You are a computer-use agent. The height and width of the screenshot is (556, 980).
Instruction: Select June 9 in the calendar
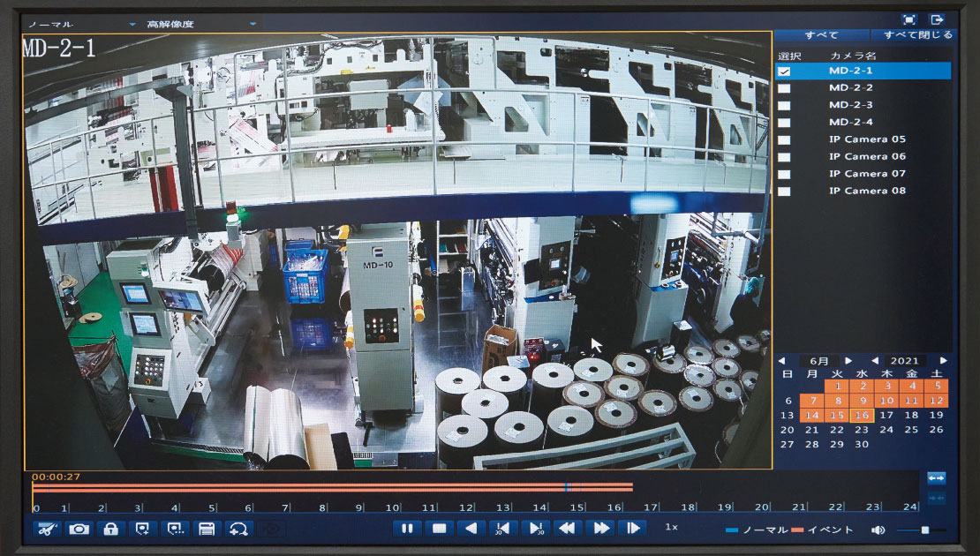click(862, 401)
